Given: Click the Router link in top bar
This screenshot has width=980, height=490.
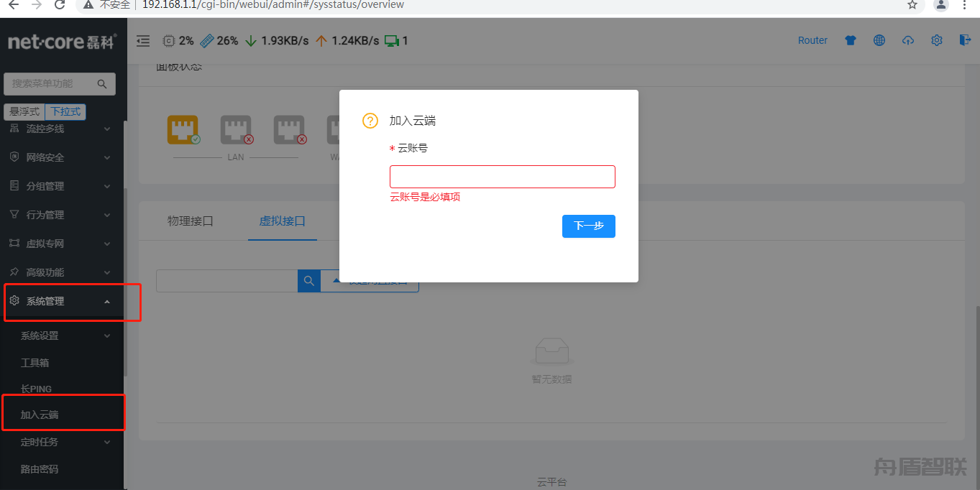Looking at the screenshot, I should coord(812,40).
